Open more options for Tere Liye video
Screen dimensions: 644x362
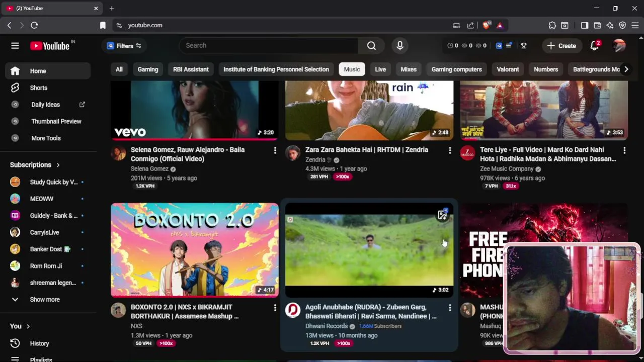(x=624, y=150)
